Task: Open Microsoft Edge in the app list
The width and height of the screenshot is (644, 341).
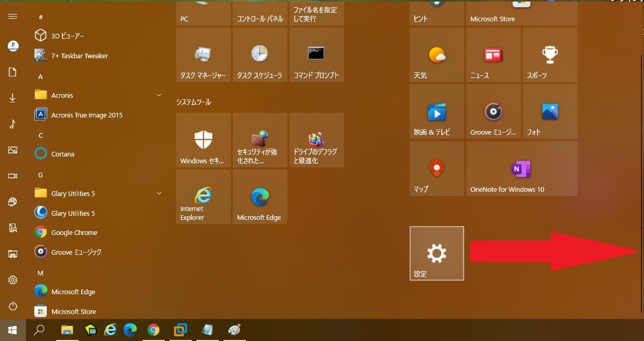Action: tap(99, 292)
